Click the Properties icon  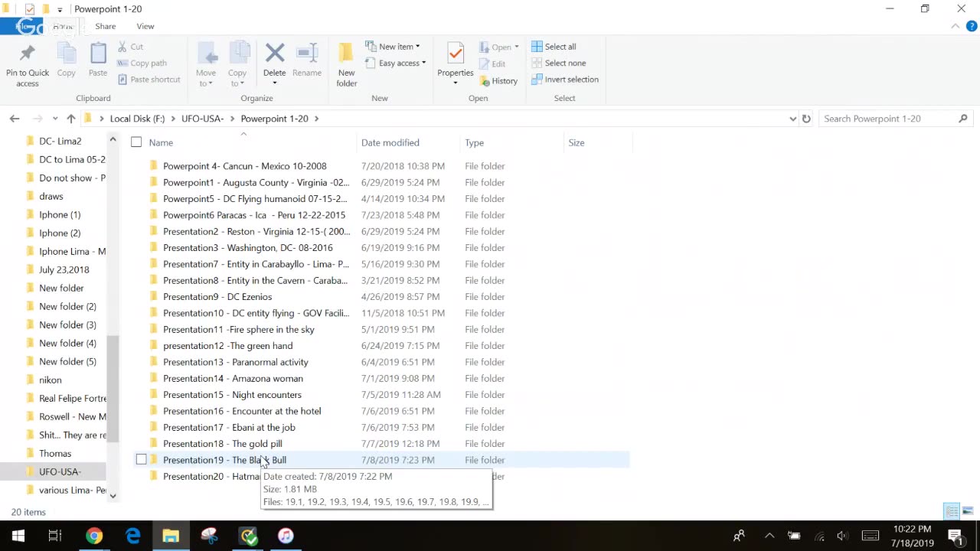(456, 54)
